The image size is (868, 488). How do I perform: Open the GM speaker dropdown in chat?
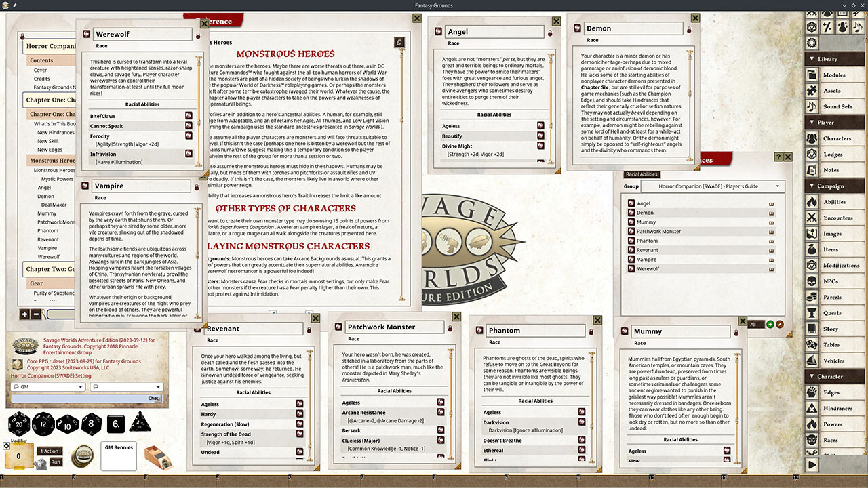pos(47,387)
